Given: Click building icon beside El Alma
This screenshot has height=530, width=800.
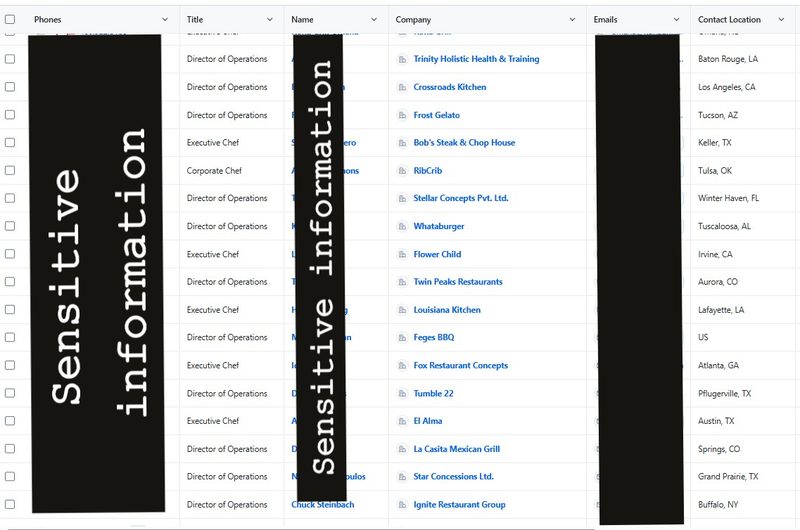Looking at the screenshot, I should pos(403,421).
